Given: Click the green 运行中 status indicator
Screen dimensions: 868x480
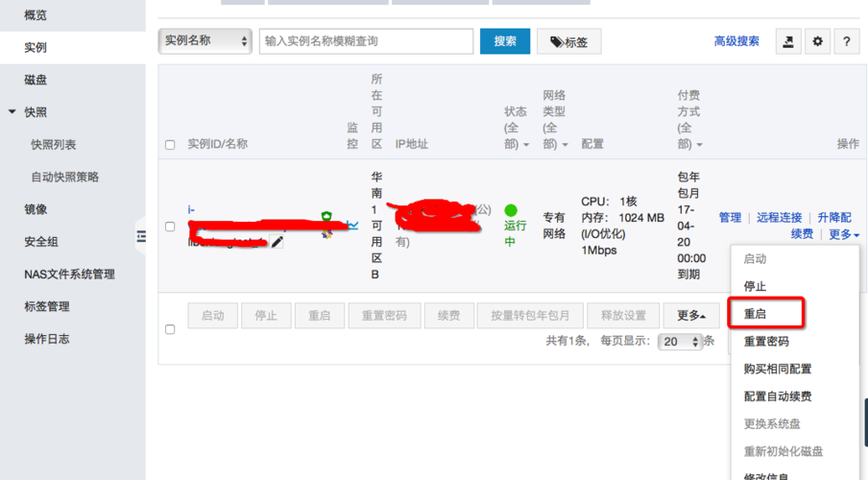Looking at the screenshot, I should (x=515, y=226).
